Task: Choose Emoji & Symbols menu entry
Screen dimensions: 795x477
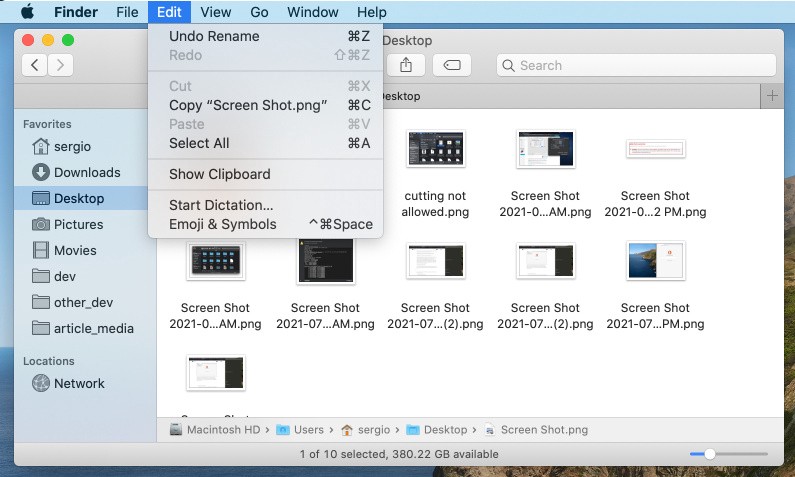Action: 222,224
